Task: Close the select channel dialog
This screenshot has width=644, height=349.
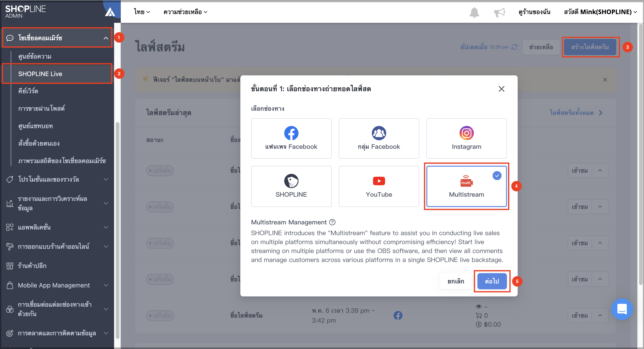Action: tap(501, 89)
